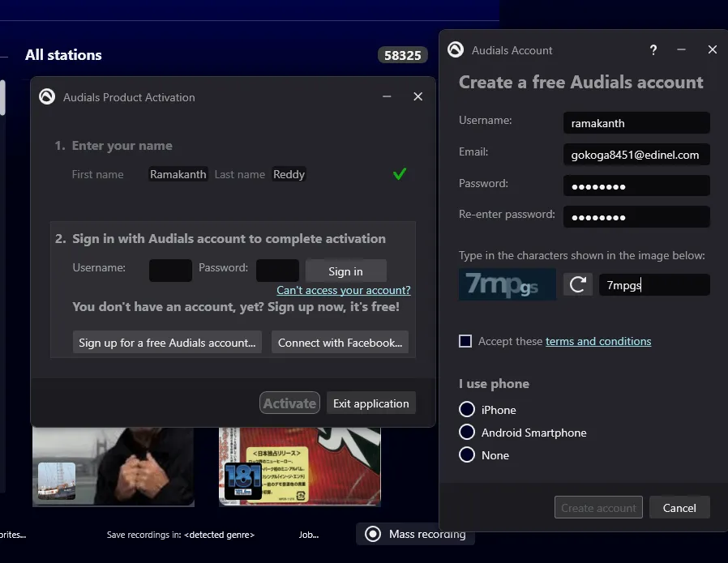Image resolution: width=728 pixels, height=563 pixels.
Task: Choose Android Smartphone as your phone
Action: [x=467, y=432]
